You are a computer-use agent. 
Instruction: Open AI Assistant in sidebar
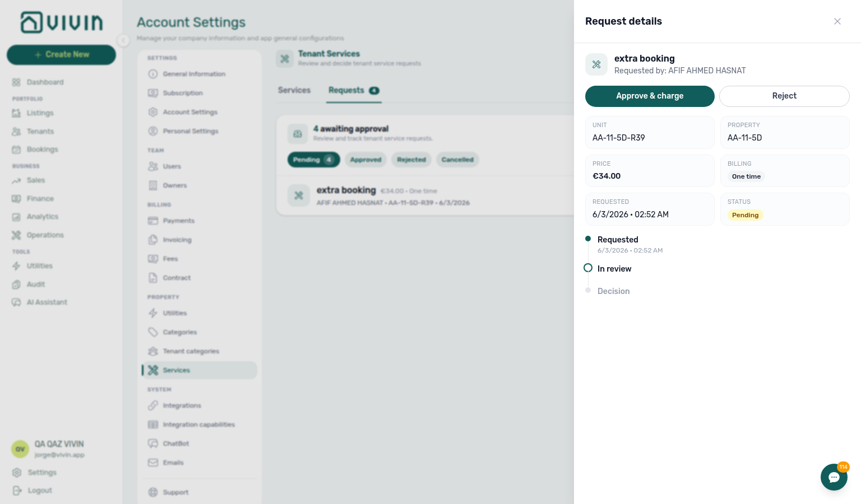click(40, 302)
